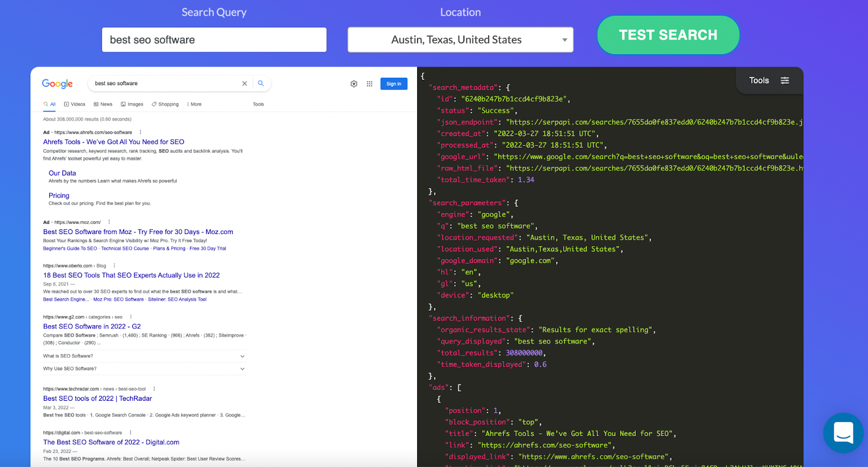Click the Best Search Engine sublink
This screenshot has height=467, width=868.
pyautogui.click(x=66, y=299)
